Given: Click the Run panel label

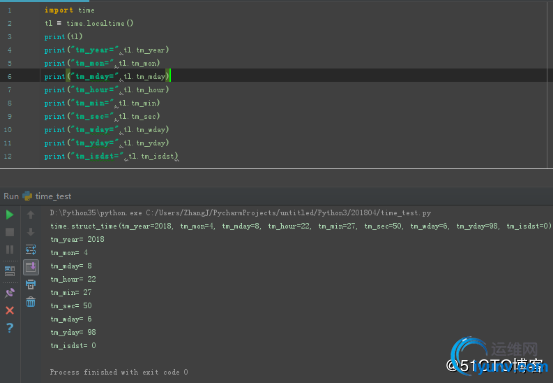Looking at the screenshot, I should [11, 196].
